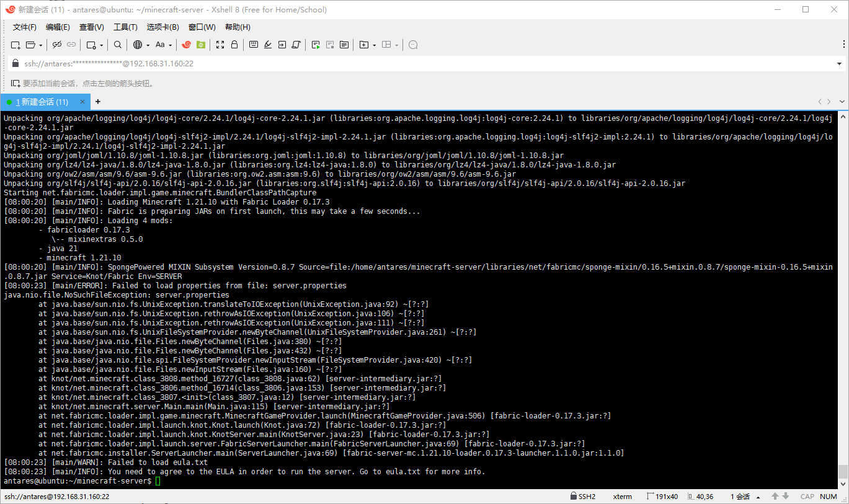
Task: Click the terminal vertical scrollbar down arrow
Action: pyautogui.click(x=843, y=484)
